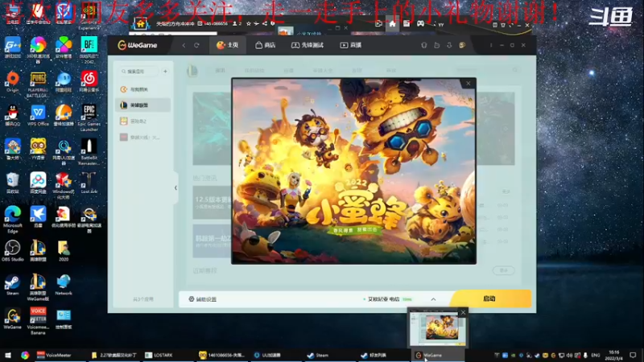Open the GeForce Experience shortcut
This screenshot has height=362, width=644.
point(89,16)
